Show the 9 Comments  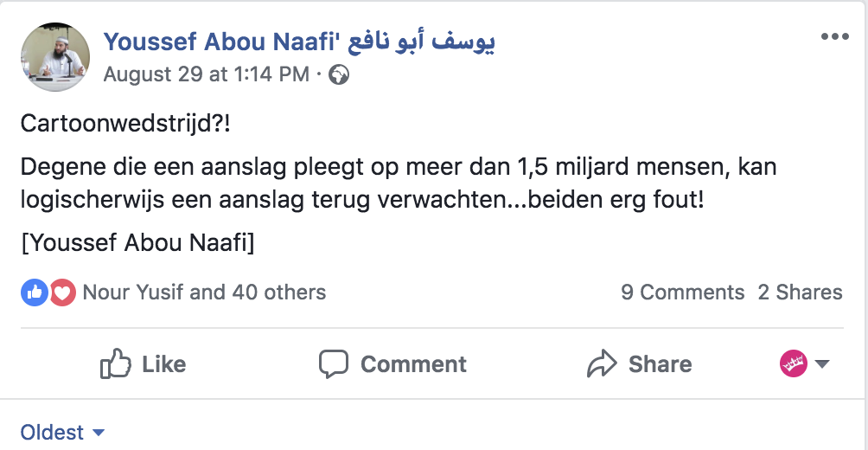tap(682, 292)
